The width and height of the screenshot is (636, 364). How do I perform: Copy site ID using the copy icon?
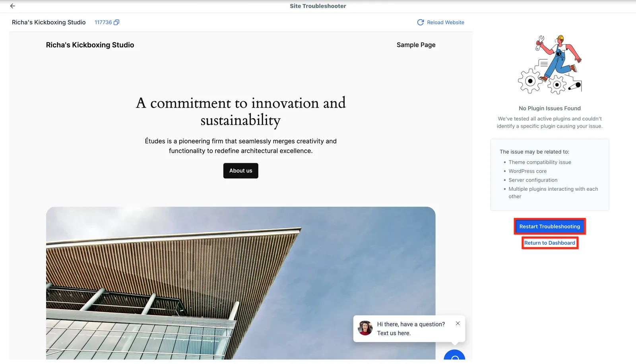(x=116, y=22)
